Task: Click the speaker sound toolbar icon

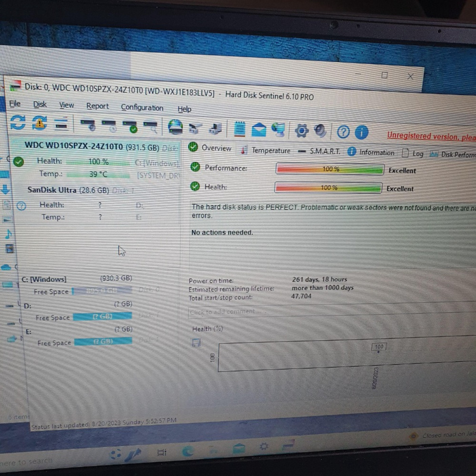Action: [x=321, y=131]
